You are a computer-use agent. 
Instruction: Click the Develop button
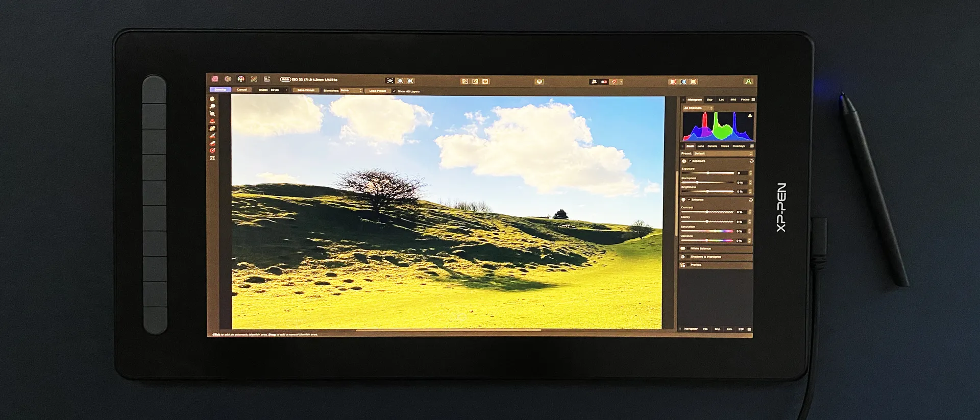220,90
